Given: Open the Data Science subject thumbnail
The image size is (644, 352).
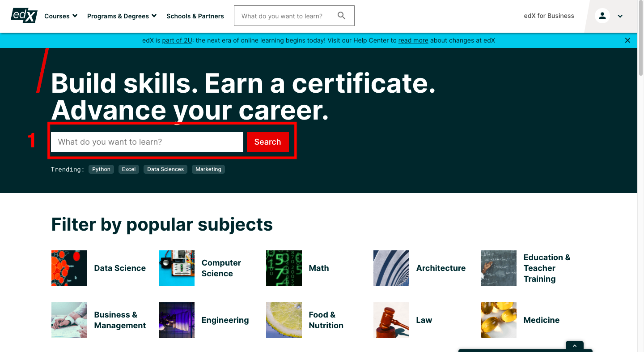Looking at the screenshot, I should tap(69, 268).
